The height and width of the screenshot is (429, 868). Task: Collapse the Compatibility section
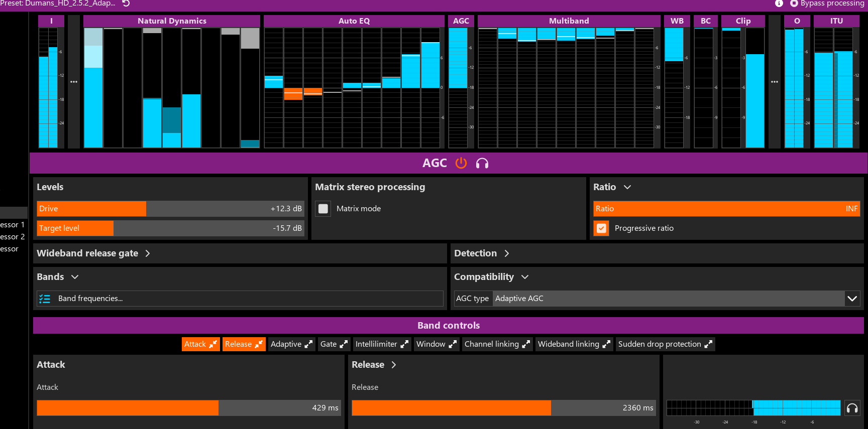pyautogui.click(x=525, y=277)
